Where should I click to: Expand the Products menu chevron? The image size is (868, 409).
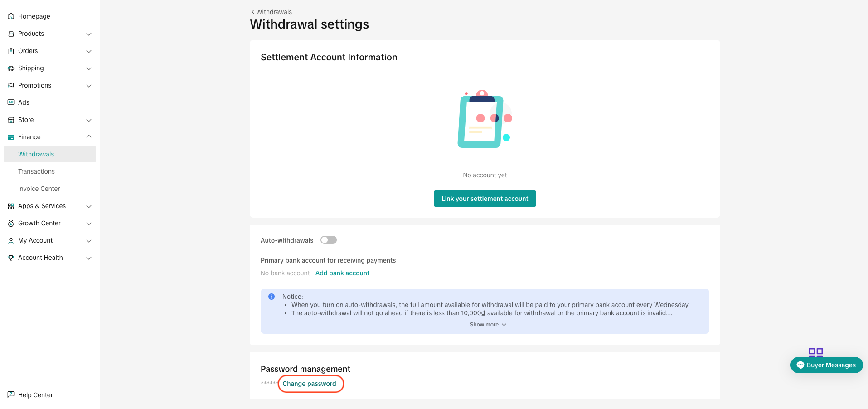(x=89, y=34)
